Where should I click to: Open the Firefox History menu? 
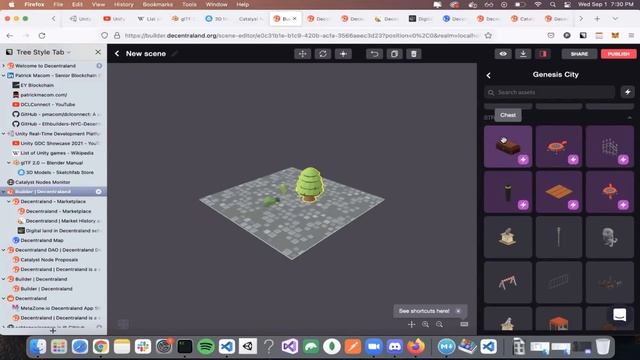(x=124, y=4)
